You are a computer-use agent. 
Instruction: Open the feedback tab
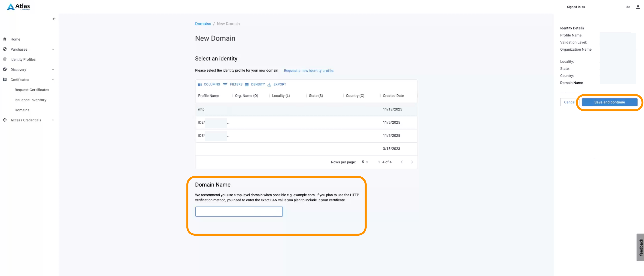coord(640,247)
